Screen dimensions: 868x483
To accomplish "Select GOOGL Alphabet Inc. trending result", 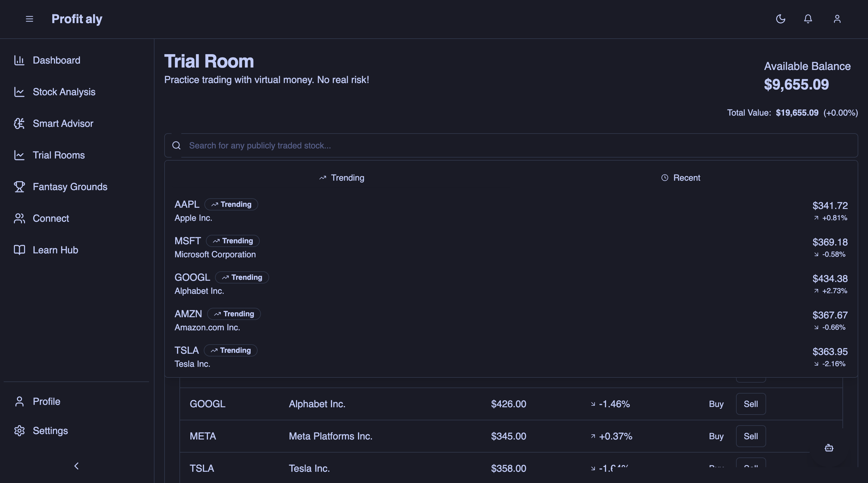I will click(511, 284).
